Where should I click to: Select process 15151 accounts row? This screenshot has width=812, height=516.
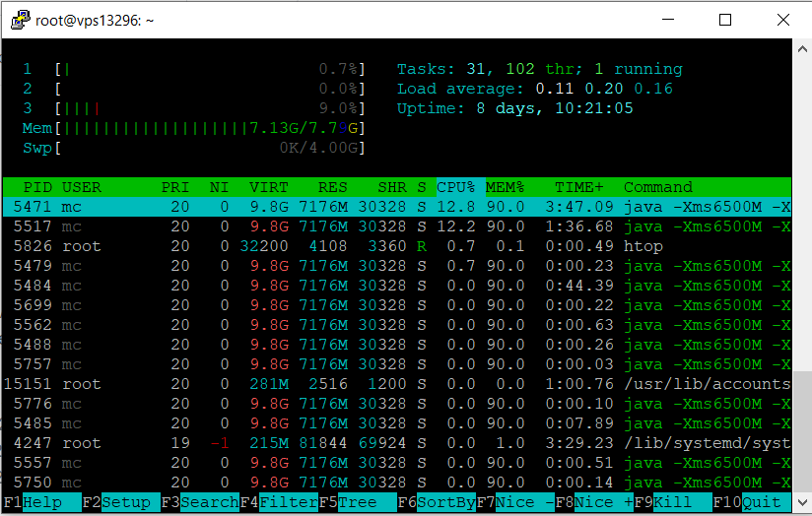click(394, 384)
